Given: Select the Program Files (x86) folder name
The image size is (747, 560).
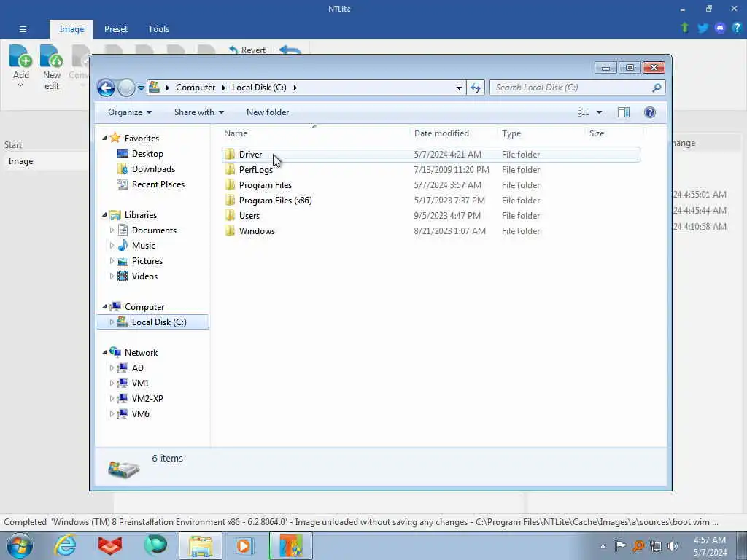Looking at the screenshot, I should (x=275, y=201).
